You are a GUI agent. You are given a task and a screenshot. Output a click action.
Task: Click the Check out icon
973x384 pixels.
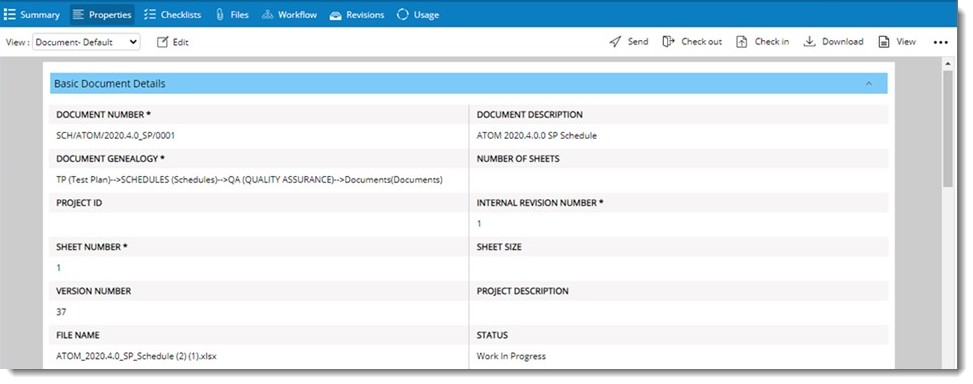(x=668, y=42)
